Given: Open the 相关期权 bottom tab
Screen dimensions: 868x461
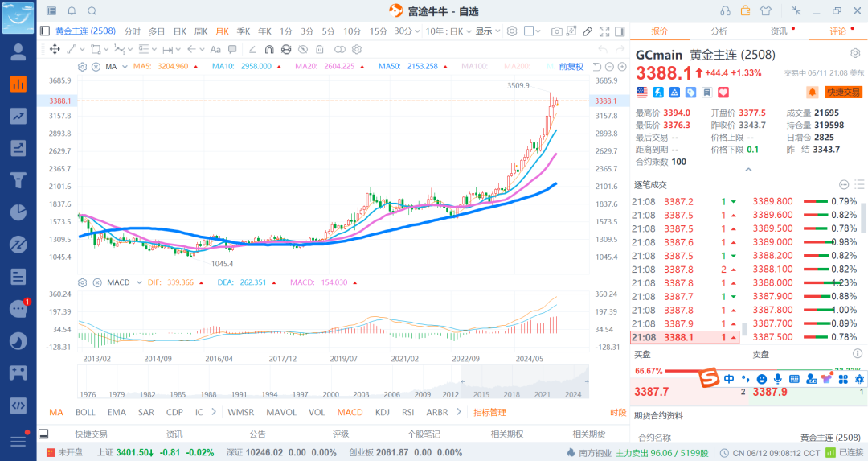Looking at the screenshot, I should click(x=507, y=434).
